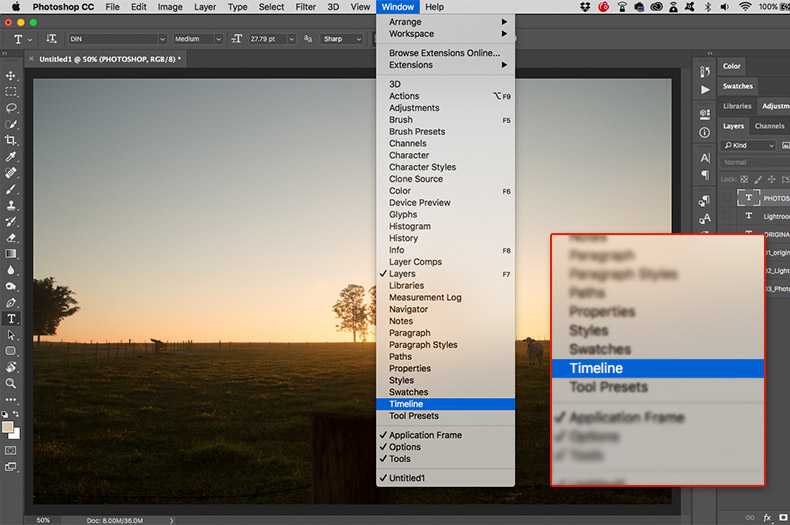Select the Path Selection tool
Viewport: 790px width, 525px height.
11,335
